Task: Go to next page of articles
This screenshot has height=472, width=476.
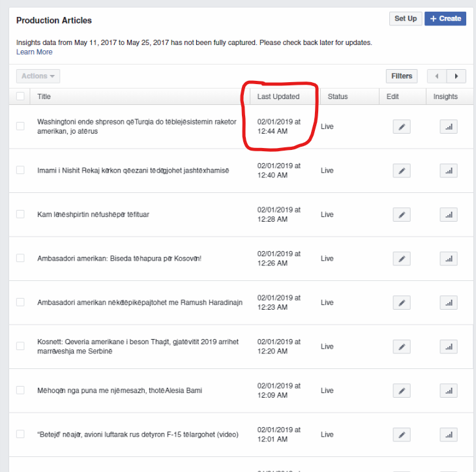Action: (456, 76)
